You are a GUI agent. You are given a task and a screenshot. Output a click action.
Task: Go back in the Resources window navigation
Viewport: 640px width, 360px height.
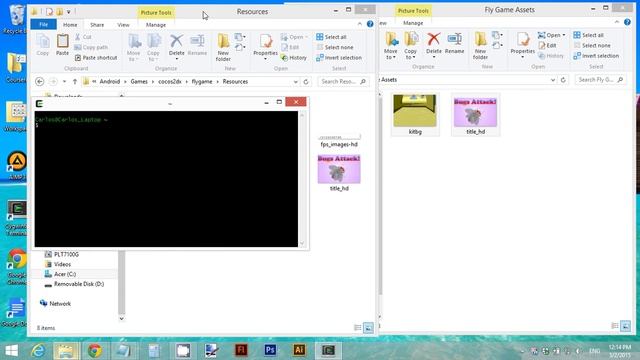(x=40, y=82)
